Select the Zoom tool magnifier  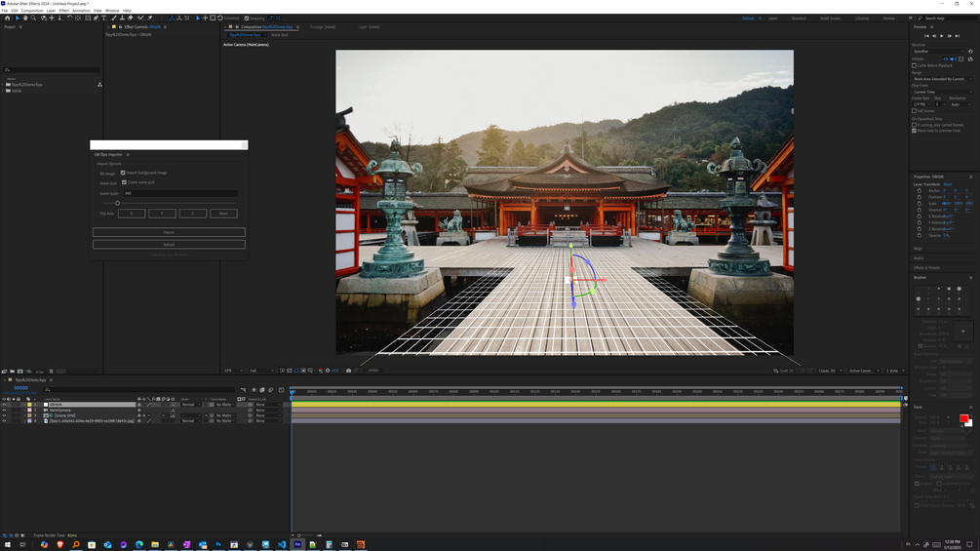coord(33,18)
